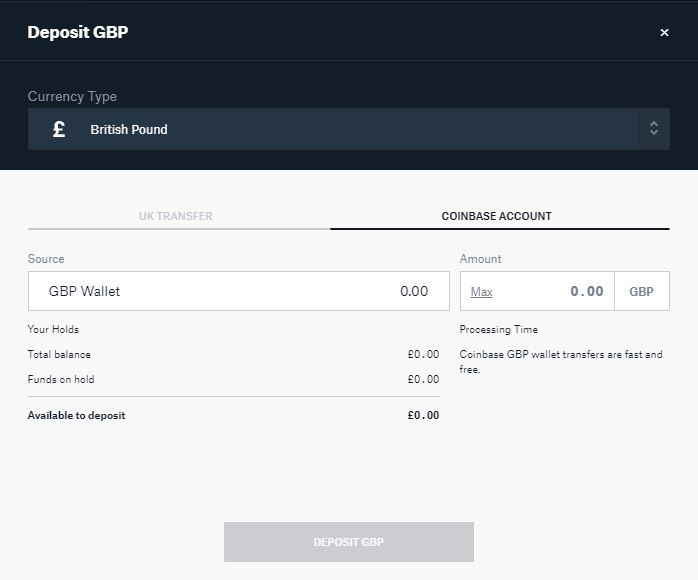698x580 pixels.
Task: Switch to the Coinbase Account tab
Action: [496, 216]
